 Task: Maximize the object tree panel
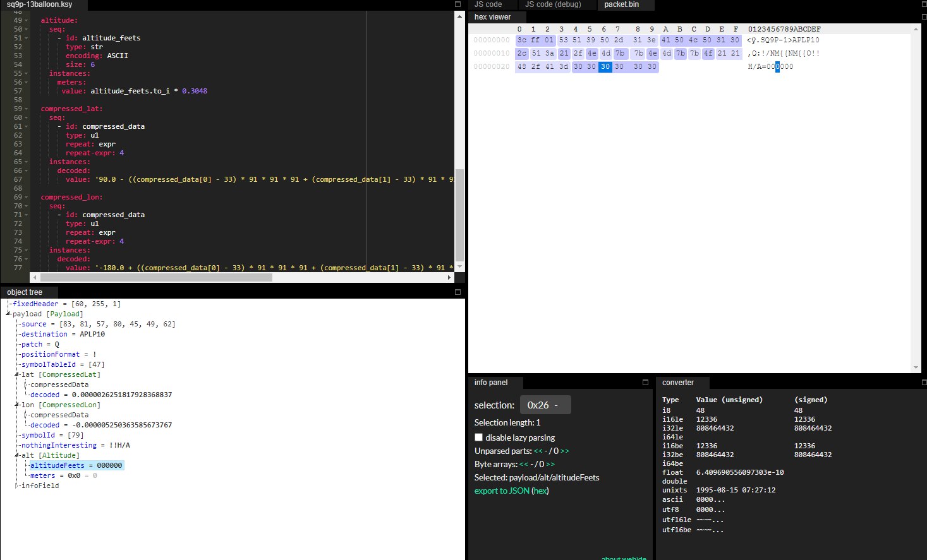click(x=458, y=292)
